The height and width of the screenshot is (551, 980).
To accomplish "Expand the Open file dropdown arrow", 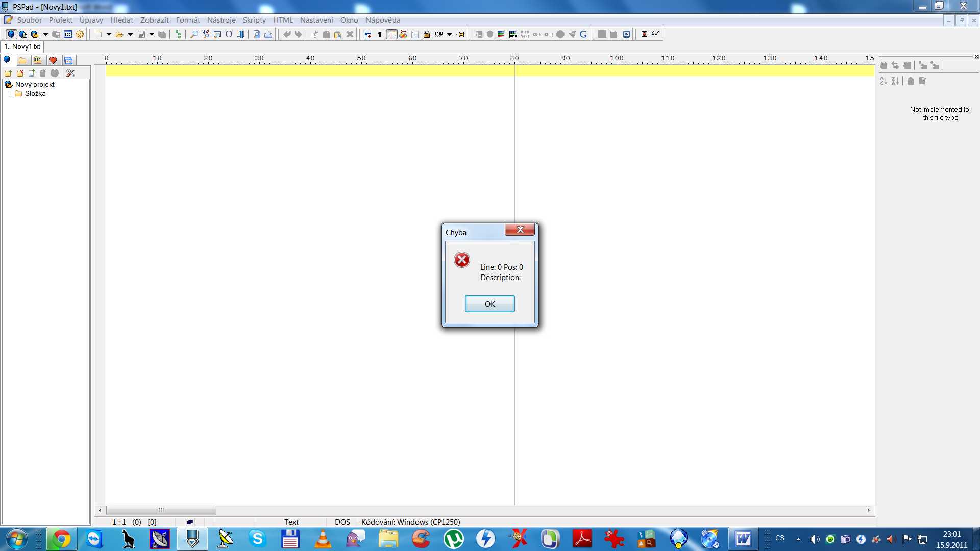I will point(130,34).
